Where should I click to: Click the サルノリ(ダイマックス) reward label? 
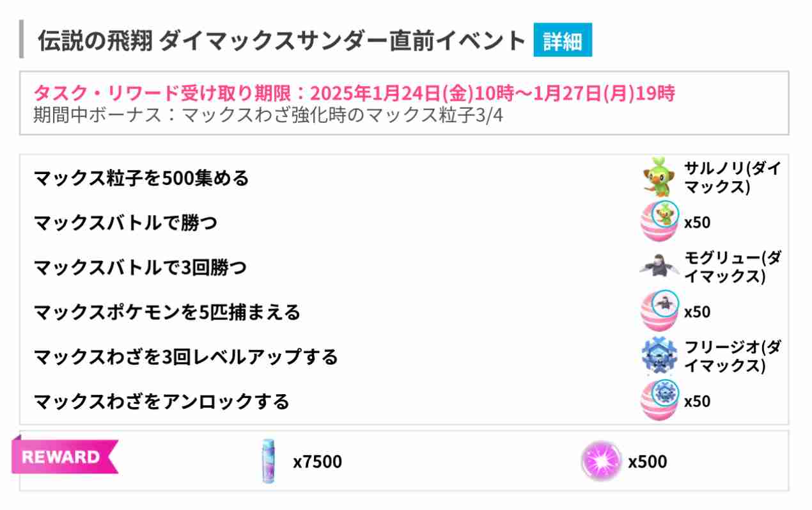pyautogui.click(x=733, y=178)
